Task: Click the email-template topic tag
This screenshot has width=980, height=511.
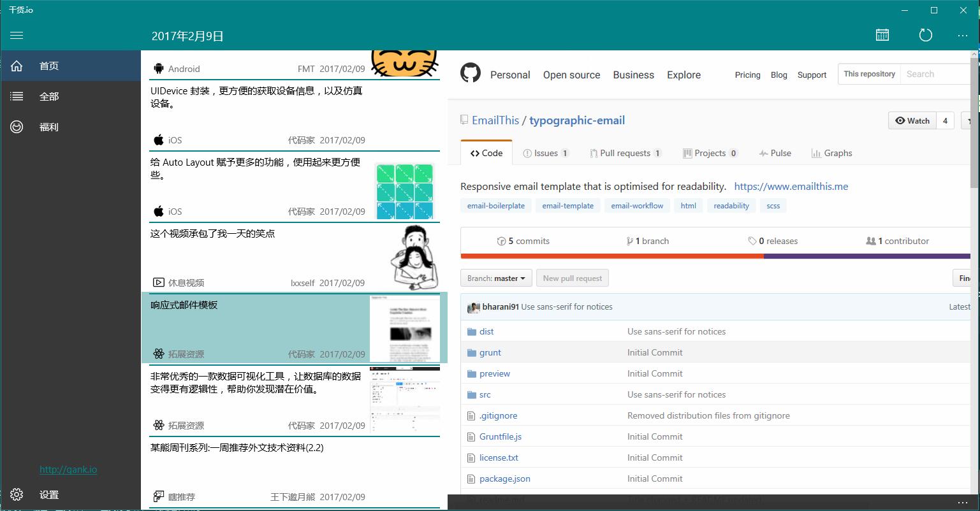Action: coord(568,206)
